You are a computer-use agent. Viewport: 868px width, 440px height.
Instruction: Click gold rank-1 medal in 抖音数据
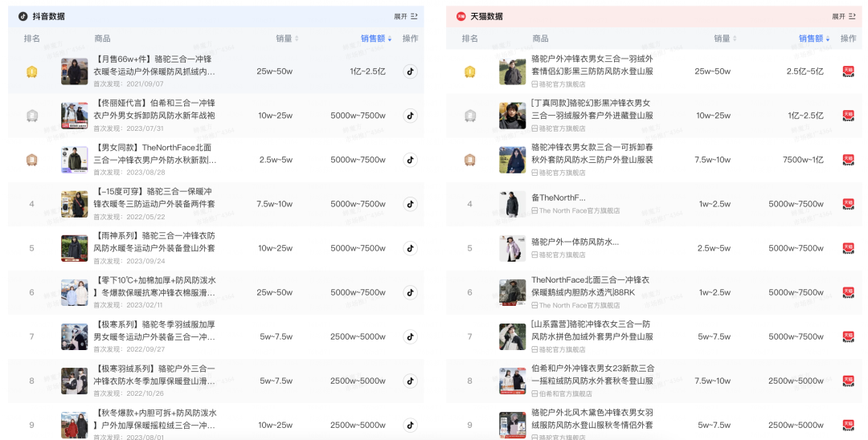(32, 71)
